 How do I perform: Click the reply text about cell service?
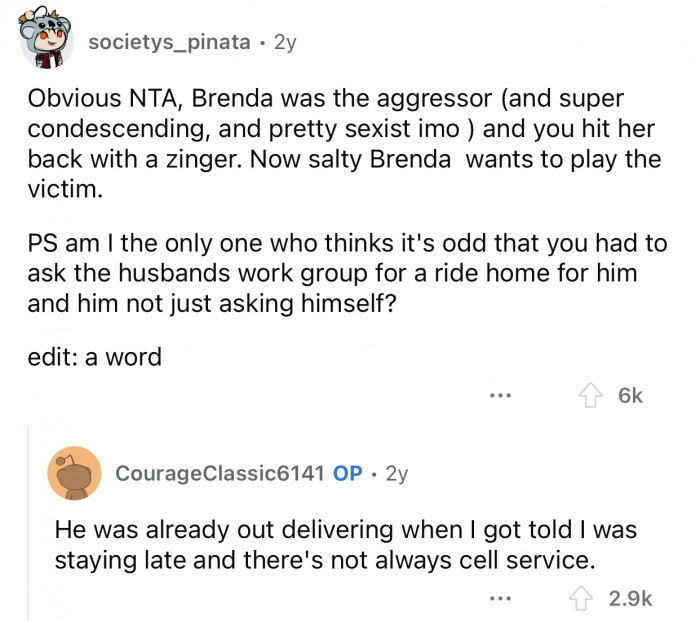tap(346, 545)
